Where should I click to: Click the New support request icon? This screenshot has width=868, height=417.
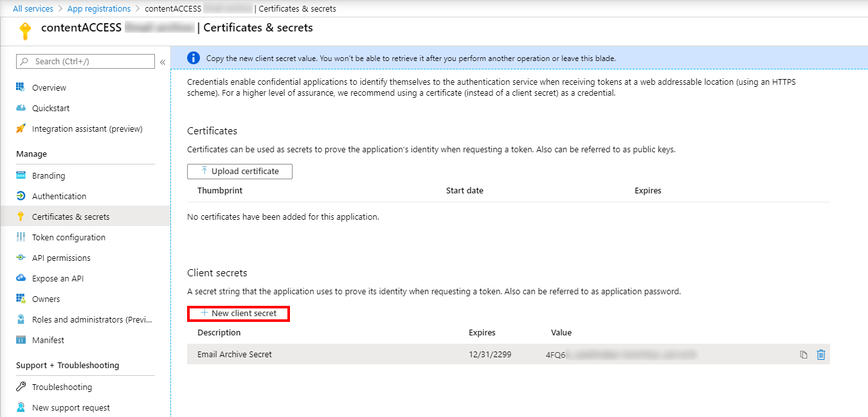coord(21,407)
